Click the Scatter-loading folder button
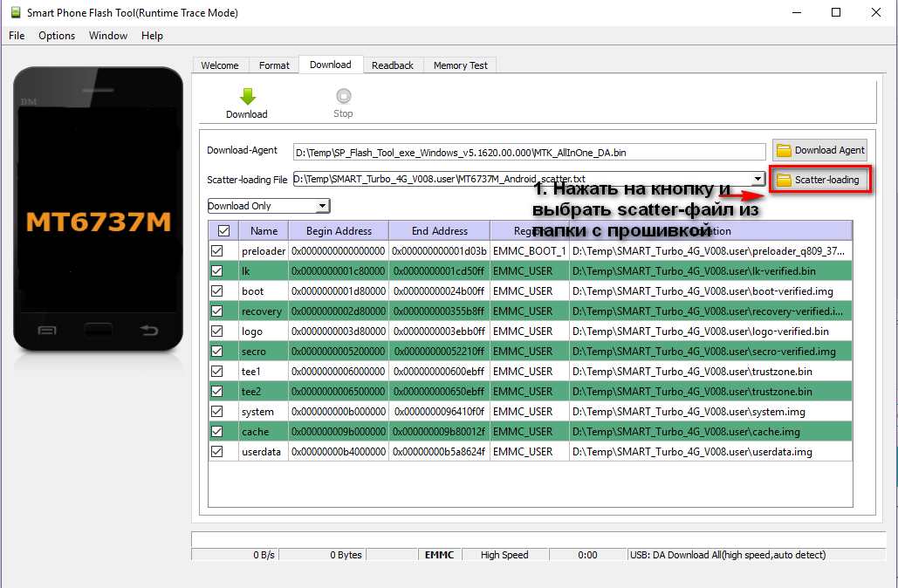Screen dimensions: 898x588 pyautogui.click(x=819, y=180)
